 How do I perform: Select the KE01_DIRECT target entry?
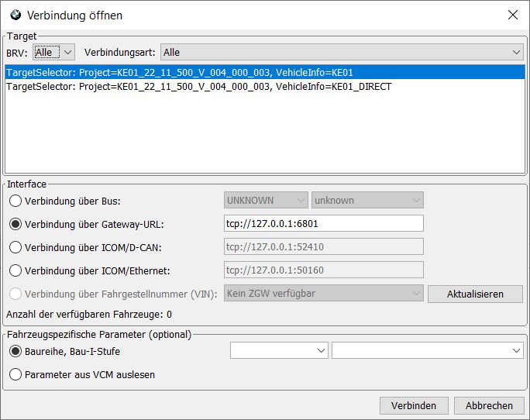click(x=198, y=87)
